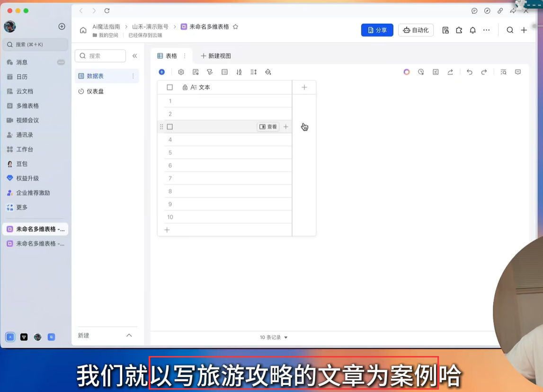
Task: Open 通讯录 in the left sidebar
Action: pos(35,135)
